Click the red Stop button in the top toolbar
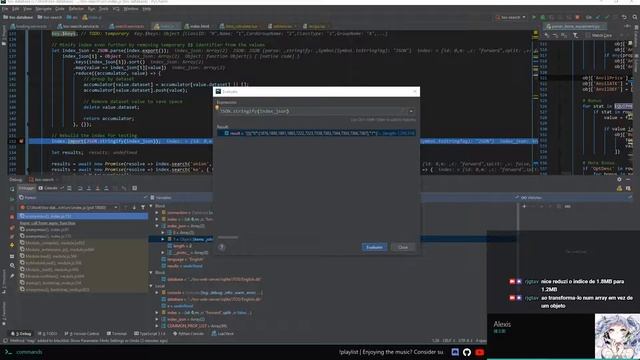 (577, 17)
